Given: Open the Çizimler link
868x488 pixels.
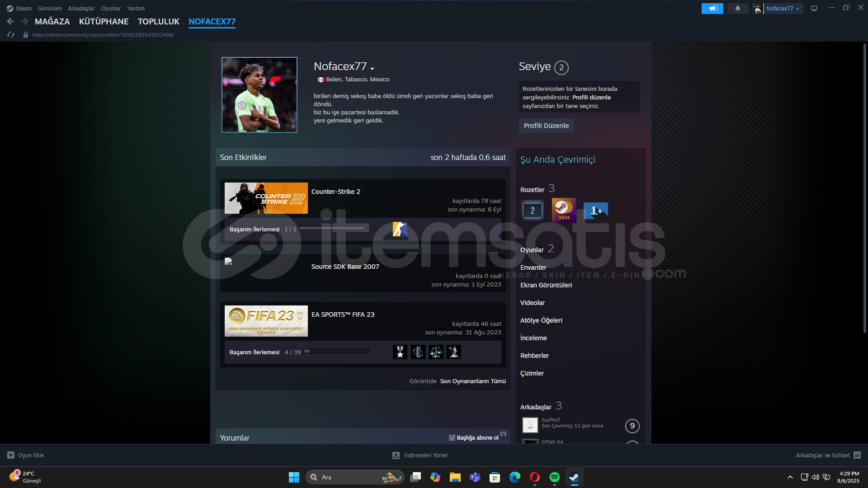Looking at the screenshot, I should click(532, 373).
